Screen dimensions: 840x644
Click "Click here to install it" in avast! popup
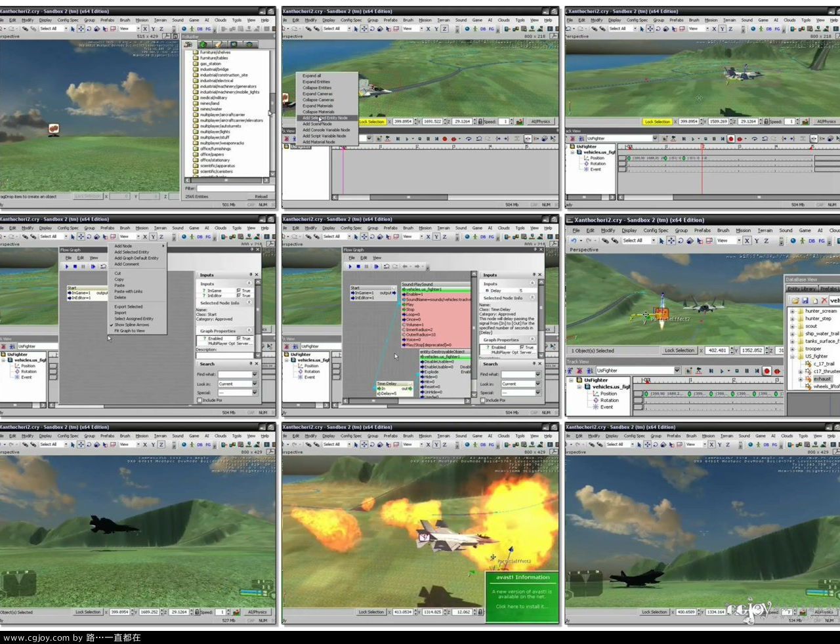523,607
